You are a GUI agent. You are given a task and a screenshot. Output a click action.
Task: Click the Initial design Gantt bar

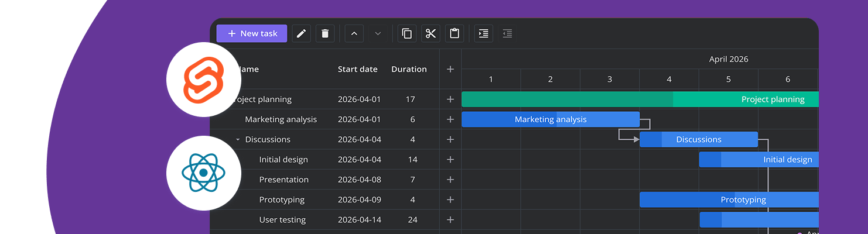tap(758, 160)
